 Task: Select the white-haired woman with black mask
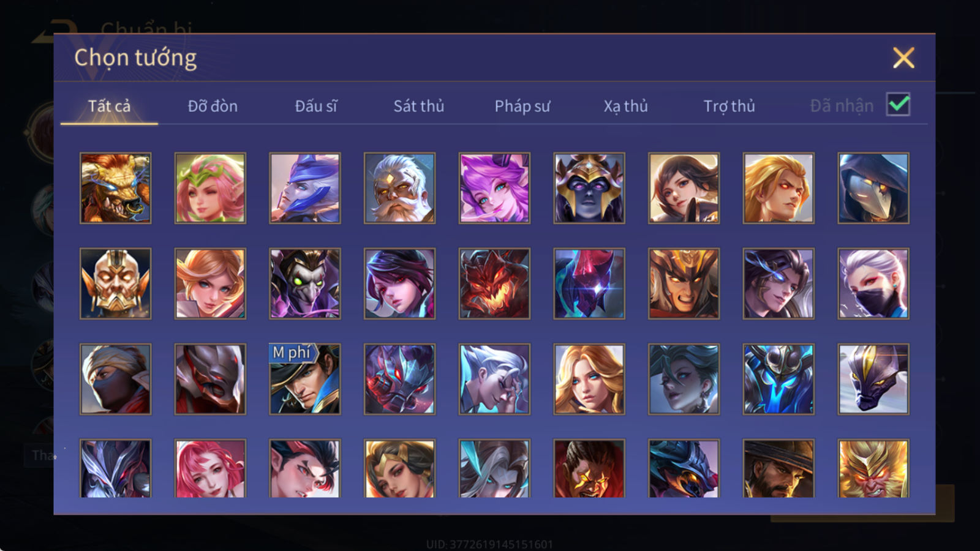click(x=873, y=283)
